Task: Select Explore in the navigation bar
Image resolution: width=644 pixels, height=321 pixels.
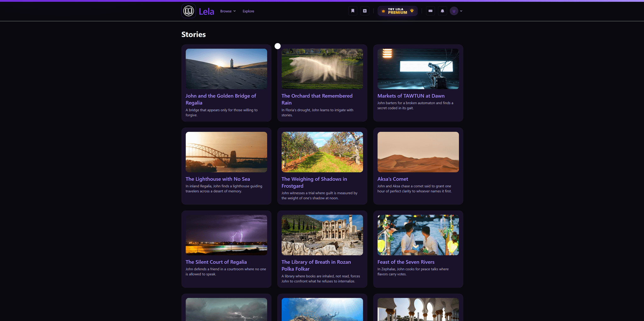Action: pos(248,11)
